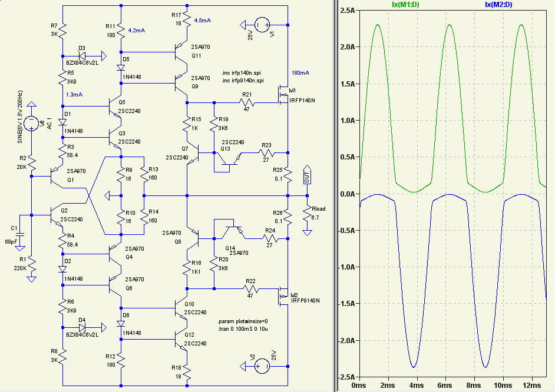Select diode D6 1N4148
This screenshot has height=392, width=555.
[x=121, y=324]
